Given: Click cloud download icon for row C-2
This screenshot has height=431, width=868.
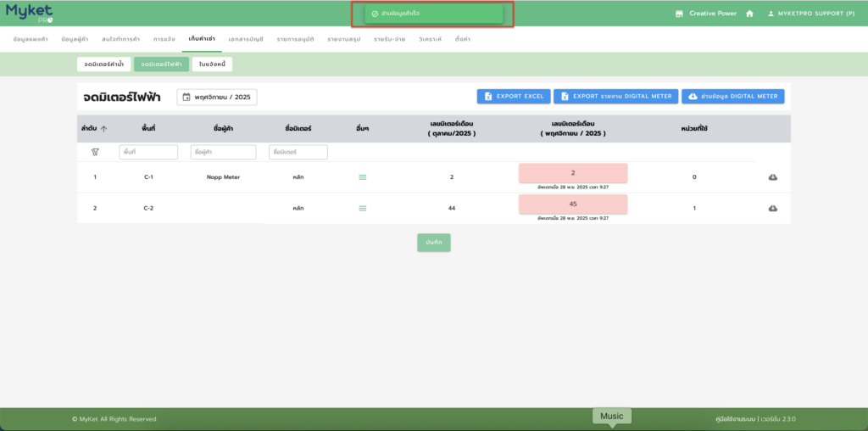Looking at the screenshot, I should tap(772, 208).
